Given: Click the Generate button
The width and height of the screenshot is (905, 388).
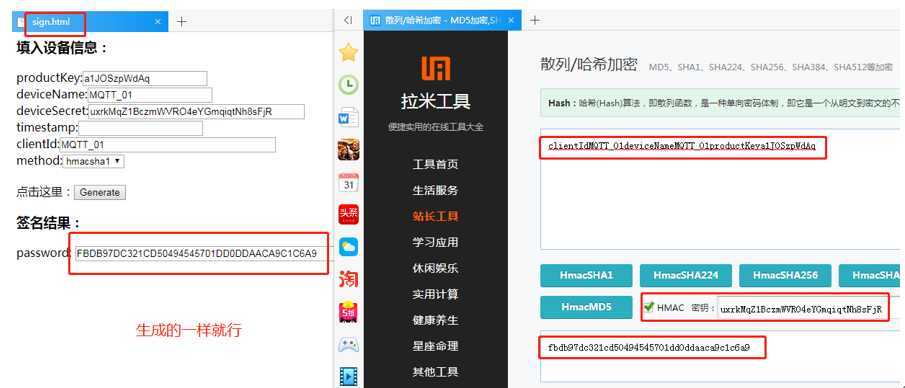Looking at the screenshot, I should coord(99,192).
